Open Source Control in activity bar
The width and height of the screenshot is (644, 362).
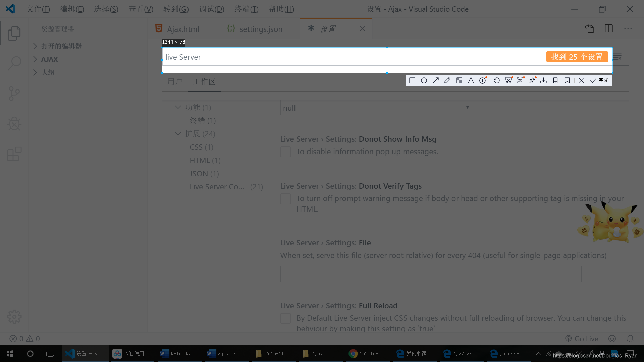[14, 94]
